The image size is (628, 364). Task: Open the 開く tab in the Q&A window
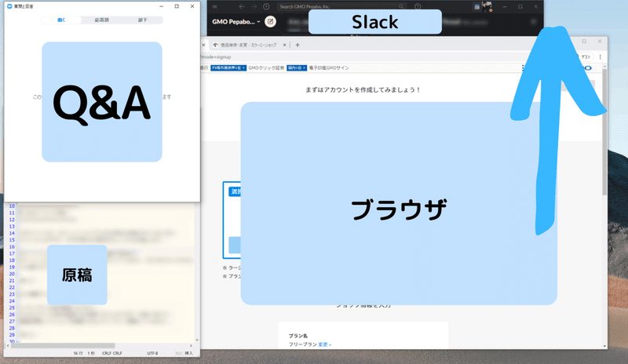click(x=61, y=20)
